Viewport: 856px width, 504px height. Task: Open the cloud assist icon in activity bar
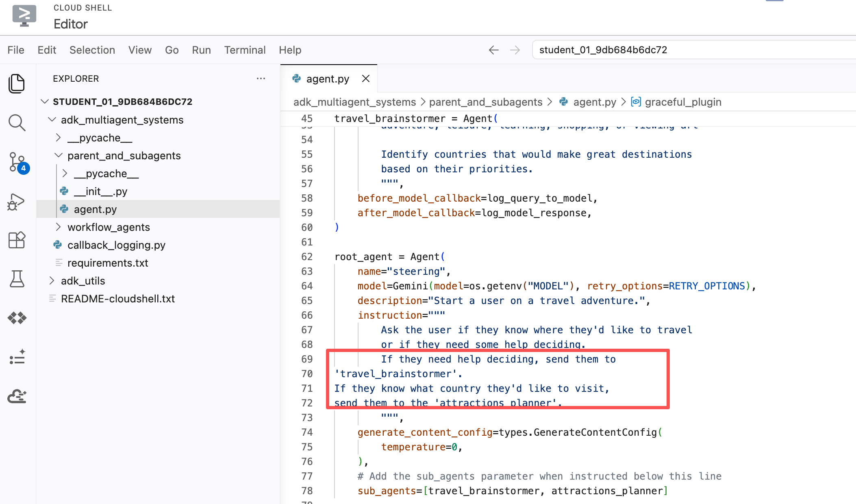tap(17, 396)
